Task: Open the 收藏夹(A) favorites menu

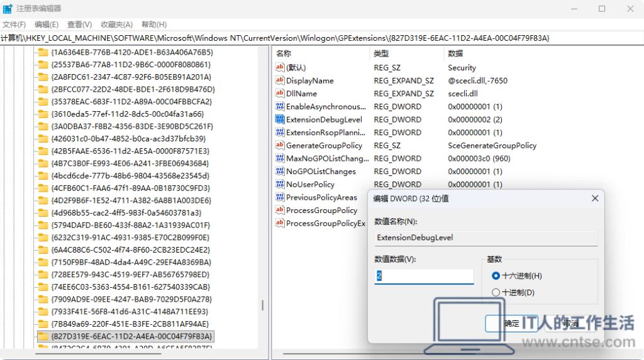Action: point(116,25)
